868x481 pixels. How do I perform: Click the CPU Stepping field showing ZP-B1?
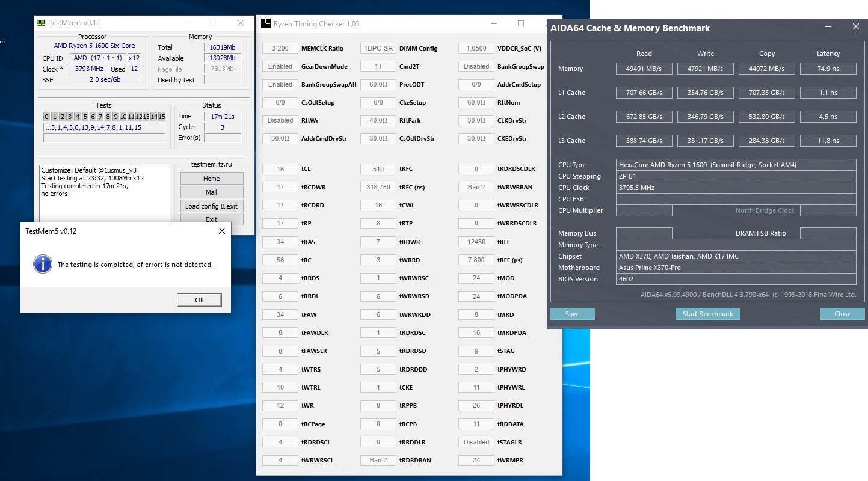click(736, 176)
